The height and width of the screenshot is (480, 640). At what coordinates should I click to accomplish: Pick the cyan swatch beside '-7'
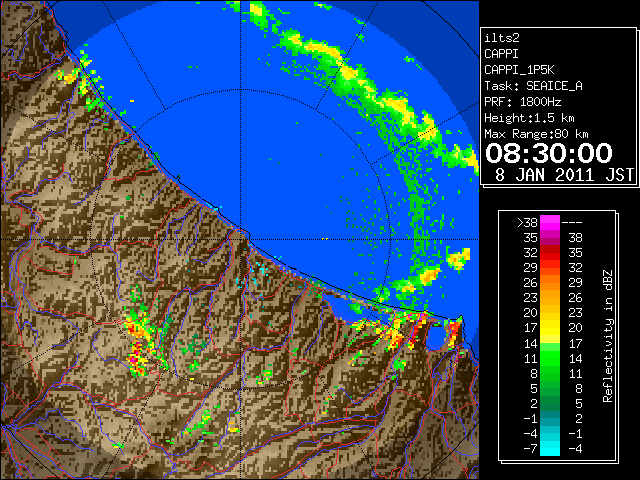550,449
